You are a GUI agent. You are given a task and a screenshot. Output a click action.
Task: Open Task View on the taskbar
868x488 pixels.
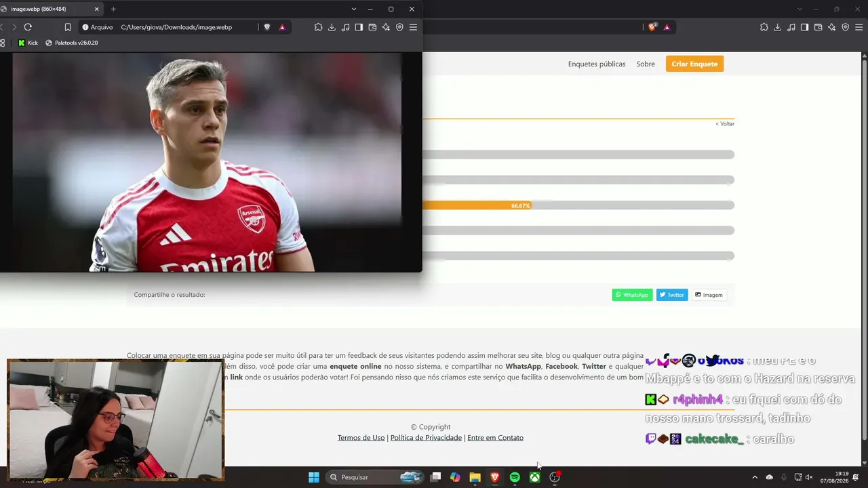(x=435, y=477)
